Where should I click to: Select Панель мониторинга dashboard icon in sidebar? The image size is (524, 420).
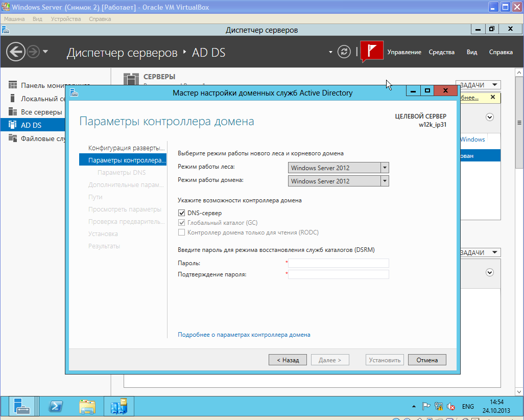13,85
